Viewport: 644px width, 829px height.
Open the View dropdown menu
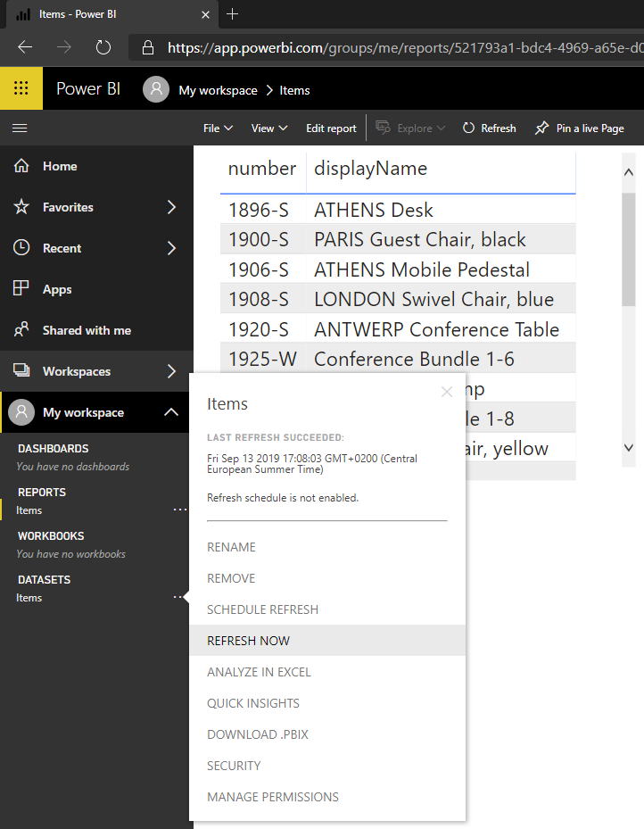(x=269, y=128)
